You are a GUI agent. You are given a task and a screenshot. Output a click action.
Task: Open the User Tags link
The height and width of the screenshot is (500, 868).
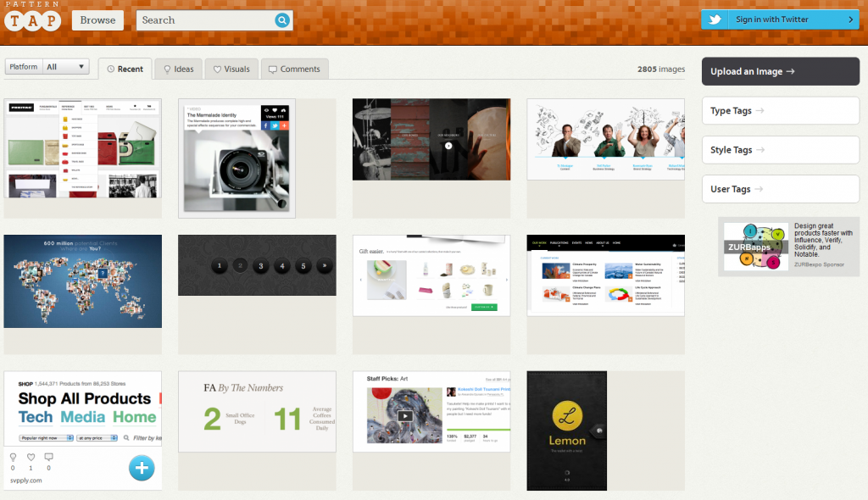[781, 189]
